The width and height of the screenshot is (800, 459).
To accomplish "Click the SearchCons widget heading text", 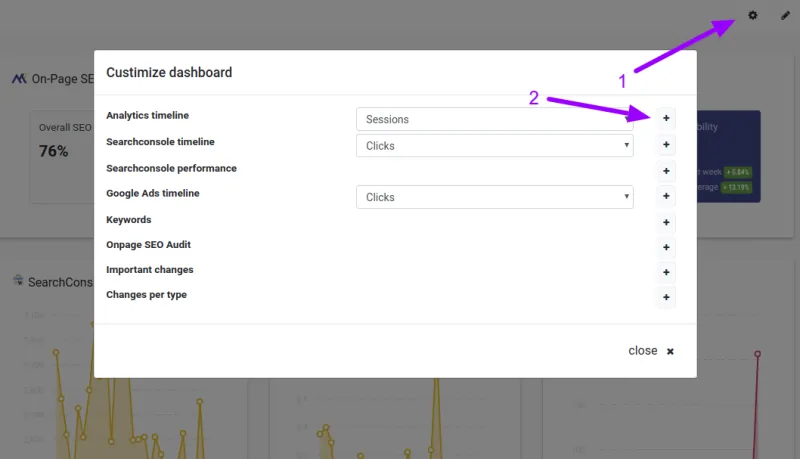I will pyautogui.click(x=60, y=282).
